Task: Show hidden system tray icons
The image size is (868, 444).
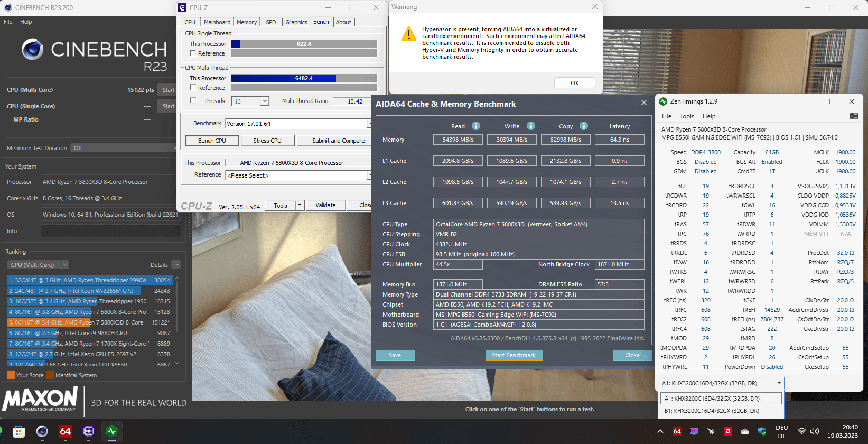Action: point(660,431)
